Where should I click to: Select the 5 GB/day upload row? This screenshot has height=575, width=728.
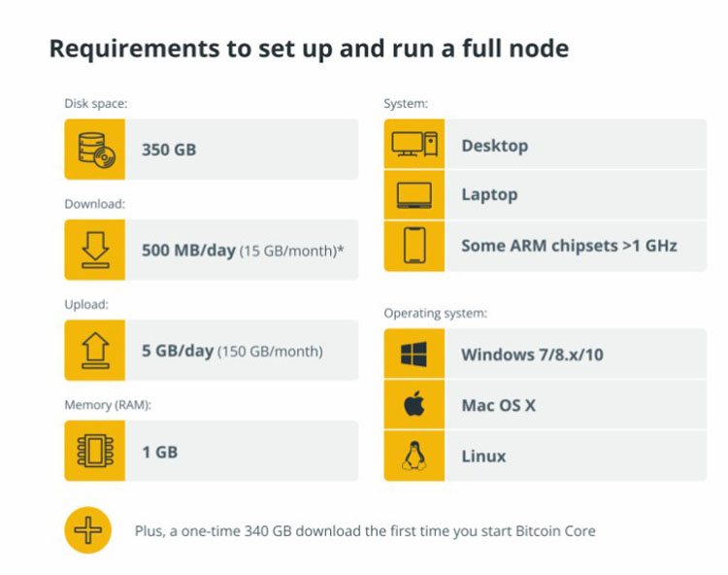pos(212,351)
